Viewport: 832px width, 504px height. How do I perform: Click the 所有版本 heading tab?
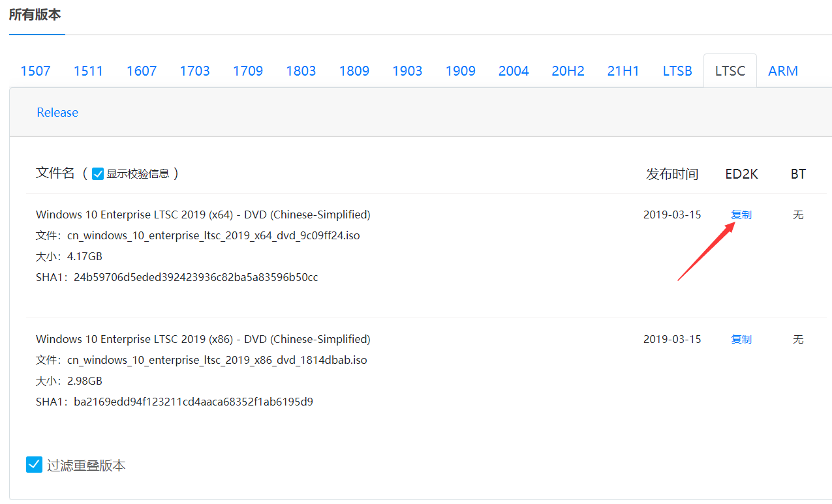tap(35, 15)
